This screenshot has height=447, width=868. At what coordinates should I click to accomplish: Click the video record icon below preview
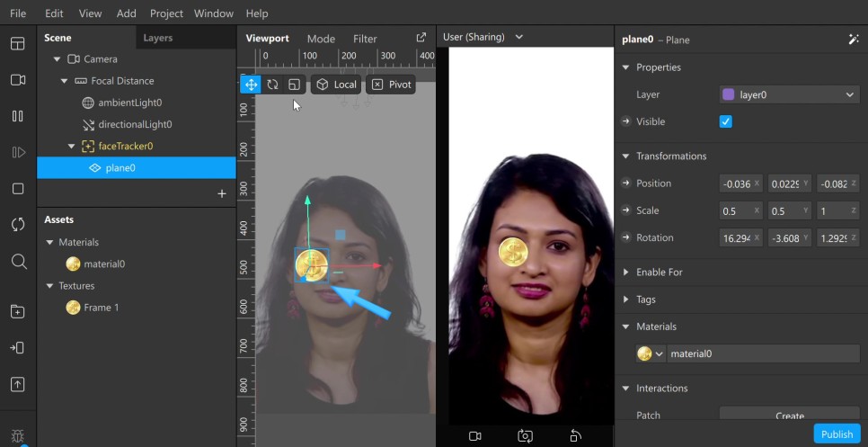(x=475, y=436)
